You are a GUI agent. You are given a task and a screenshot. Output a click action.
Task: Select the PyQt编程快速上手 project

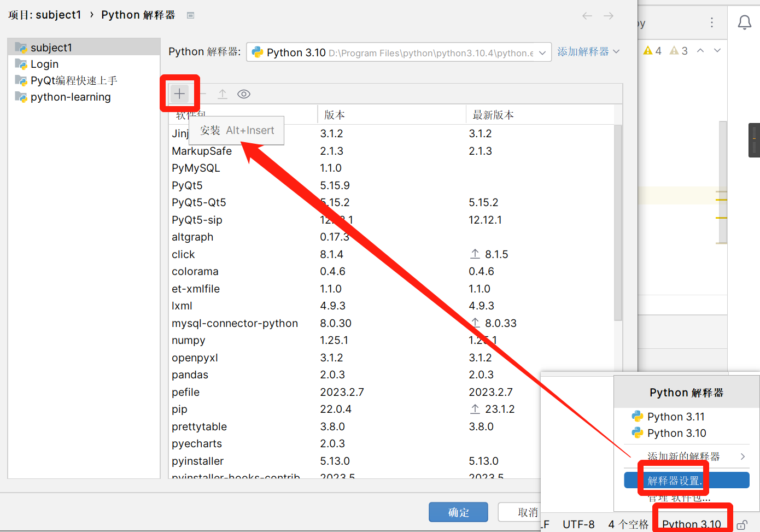tap(84, 80)
